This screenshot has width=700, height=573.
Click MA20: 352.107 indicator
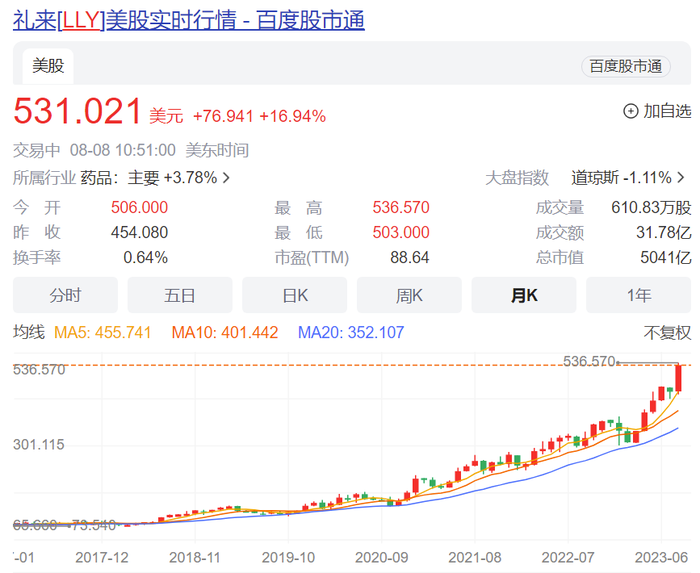point(351,332)
